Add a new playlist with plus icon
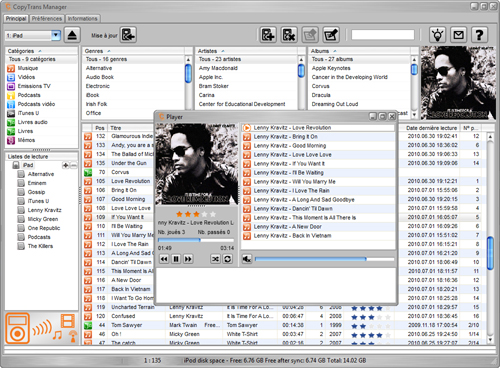 pos(66,165)
